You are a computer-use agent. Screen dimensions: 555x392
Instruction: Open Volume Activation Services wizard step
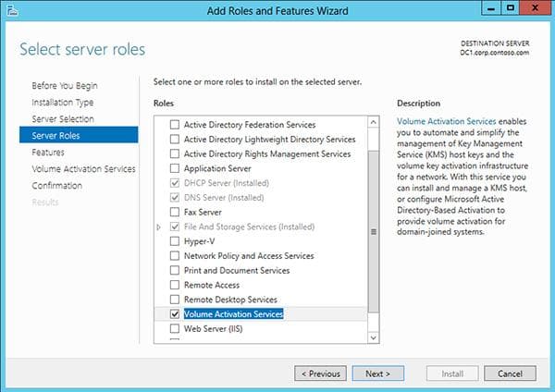(x=83, y=169)
